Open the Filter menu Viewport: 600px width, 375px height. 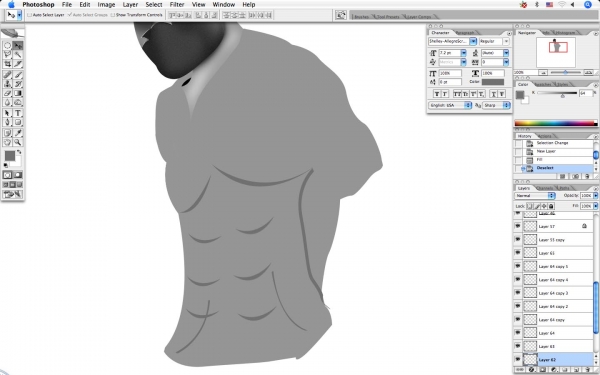tap(177, 5)
